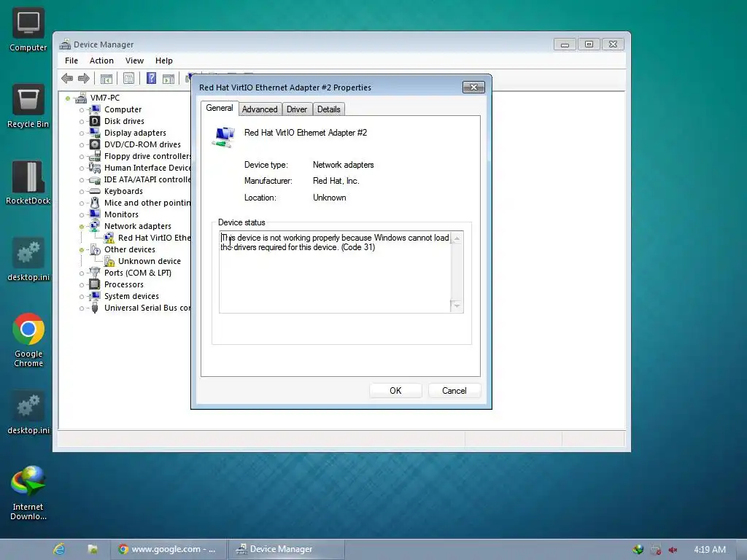Open the File menu
Image resolution: width=747 pixels, height=560 pixels.
pyautogui.click(x=71, y=61)
